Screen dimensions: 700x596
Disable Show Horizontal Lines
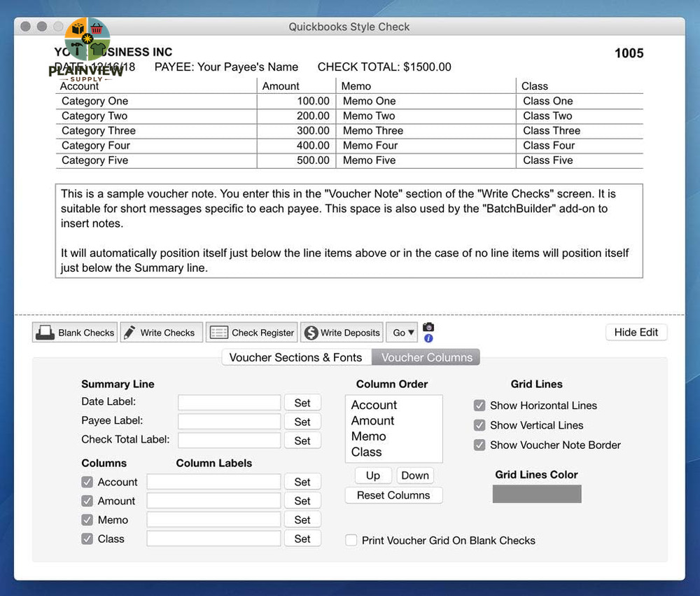click(479, 406)
